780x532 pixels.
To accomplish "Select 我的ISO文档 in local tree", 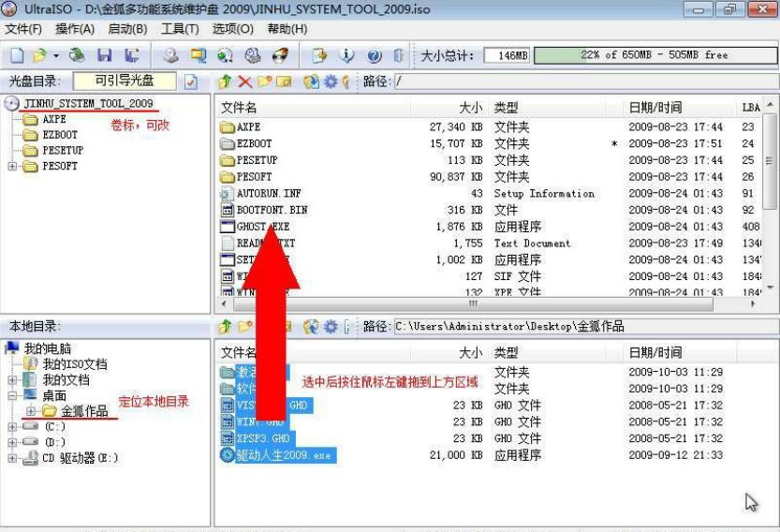I will [75, 364].
